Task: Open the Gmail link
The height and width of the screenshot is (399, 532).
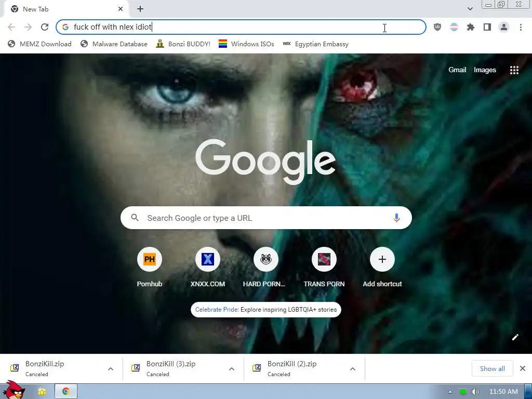Action: coord(457,70)
